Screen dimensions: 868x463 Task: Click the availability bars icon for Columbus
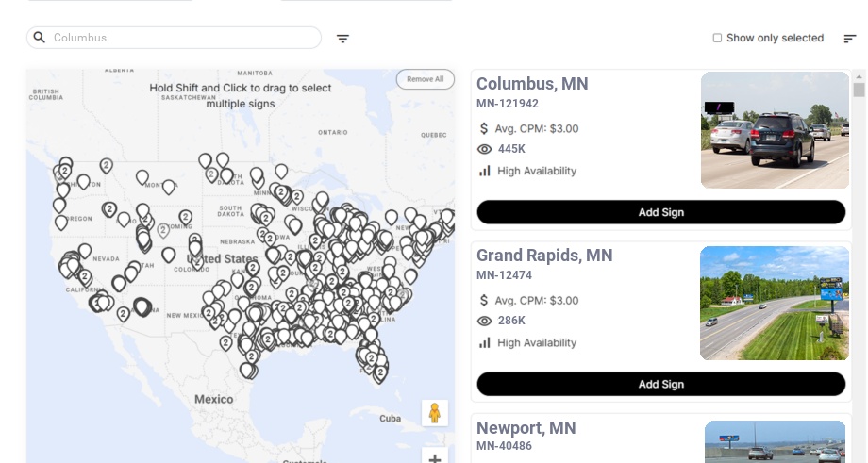485,171
